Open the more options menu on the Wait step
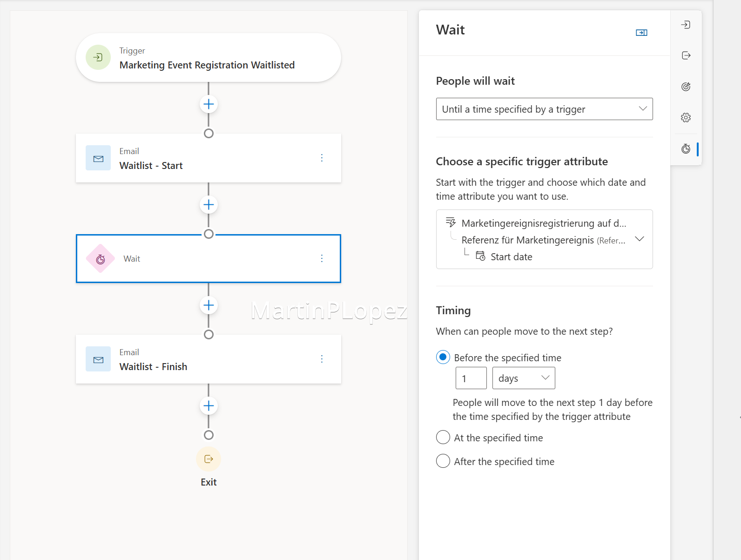The width and height of the screenshot is (741, 560). 322,258
